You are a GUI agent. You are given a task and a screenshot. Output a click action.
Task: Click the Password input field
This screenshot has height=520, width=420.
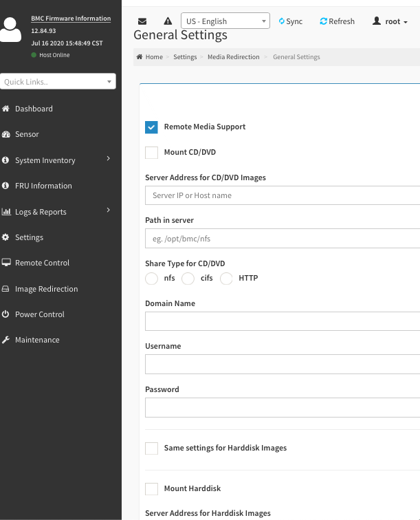(283, 408)
